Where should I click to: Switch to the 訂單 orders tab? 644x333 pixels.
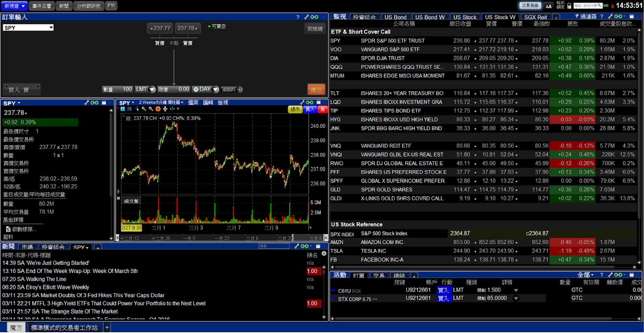tap(359, 276)
